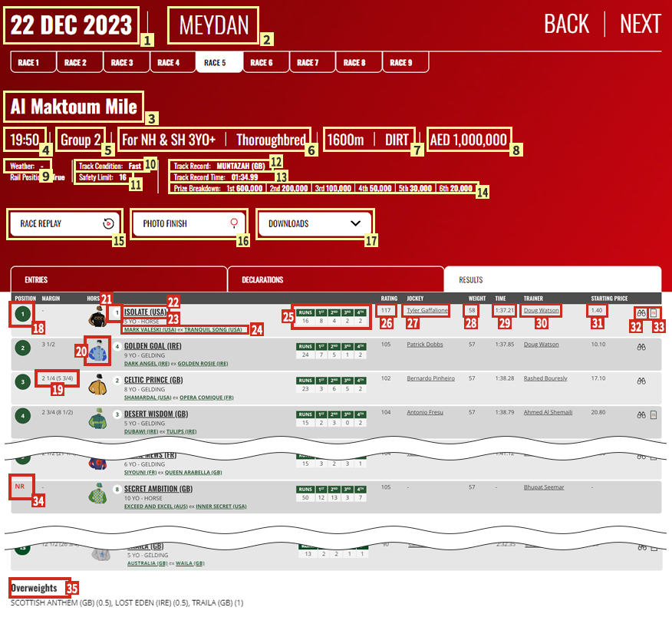Viewport: 672px width, 627px height.
Task: Show the Declarations tab
Action: [334, 280]
